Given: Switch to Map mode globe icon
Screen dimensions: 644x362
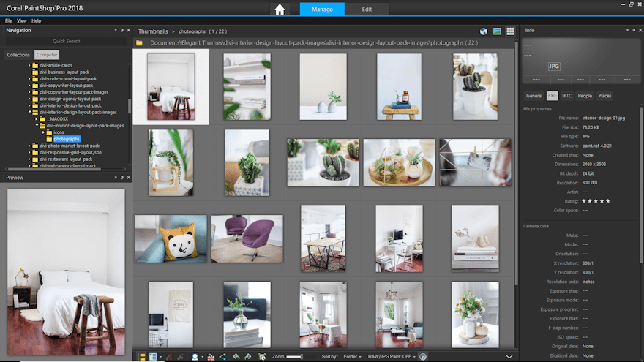Looking at the screenshot, I should (x=484, y=31).
